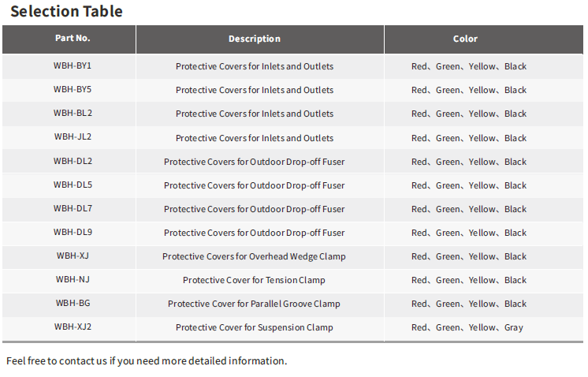Select the WBH-BY5 part number cell
The width and height of the screenshot is (588, 377).
73,89
